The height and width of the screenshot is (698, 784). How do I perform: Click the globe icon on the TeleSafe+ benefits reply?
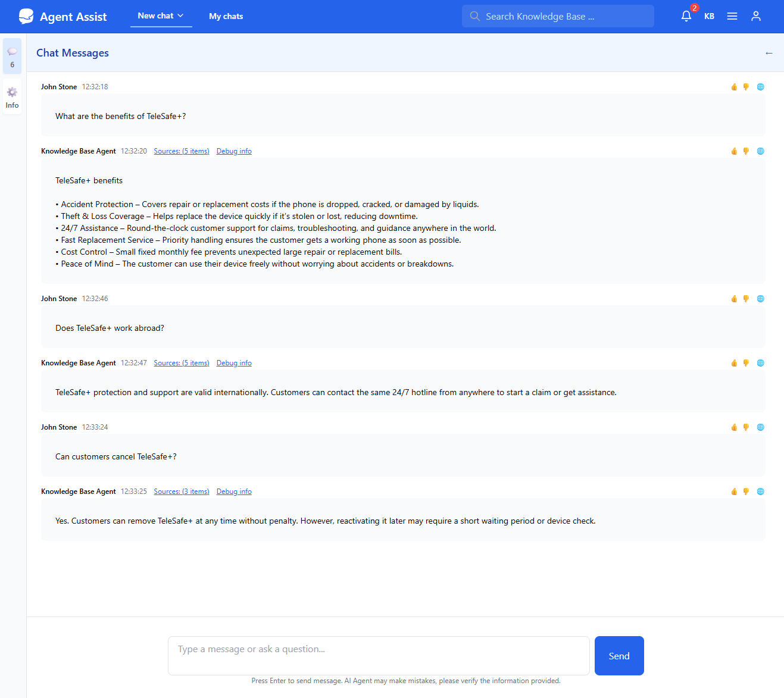pyautogui.click(x=760, y=151)
